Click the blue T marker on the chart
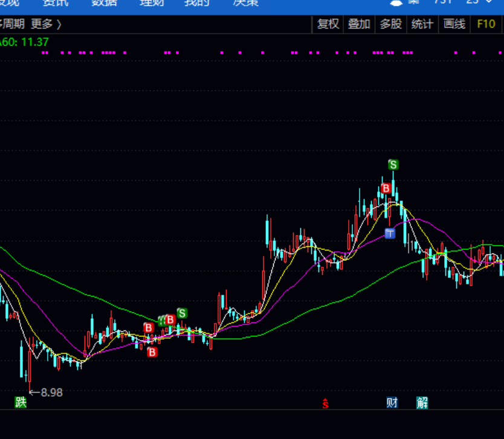This screenshot has width=504, height=439. point(390,233)
